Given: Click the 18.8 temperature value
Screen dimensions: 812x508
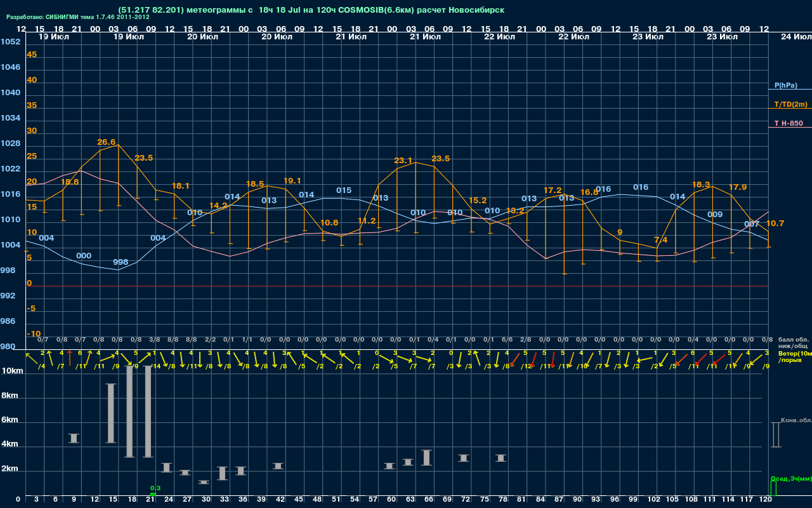Looking at the screenshot, I should click(69, 182).
